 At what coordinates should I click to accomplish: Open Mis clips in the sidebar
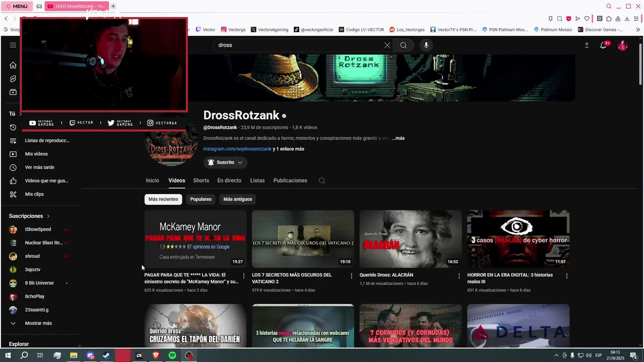pos(40,194)
